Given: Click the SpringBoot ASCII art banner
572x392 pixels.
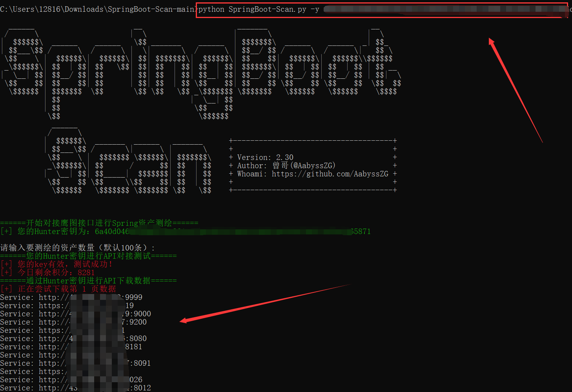Looking at the screenshot, I should [x=196, y=71].
